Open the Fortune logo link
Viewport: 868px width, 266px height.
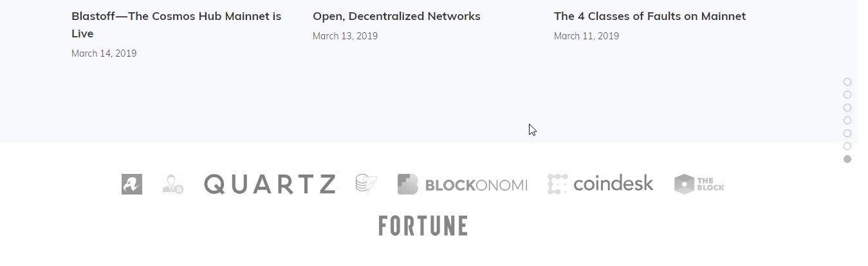click(x=423, y=225)
